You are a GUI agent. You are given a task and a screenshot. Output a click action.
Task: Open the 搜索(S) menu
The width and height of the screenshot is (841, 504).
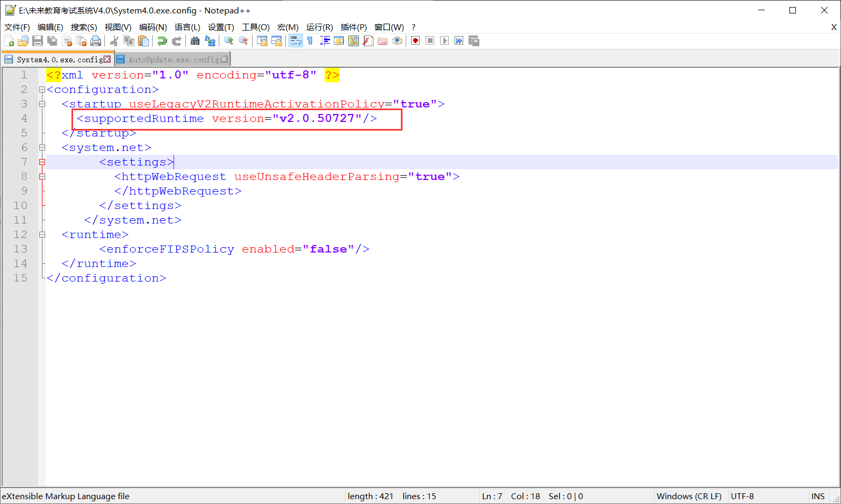point(84,27)
